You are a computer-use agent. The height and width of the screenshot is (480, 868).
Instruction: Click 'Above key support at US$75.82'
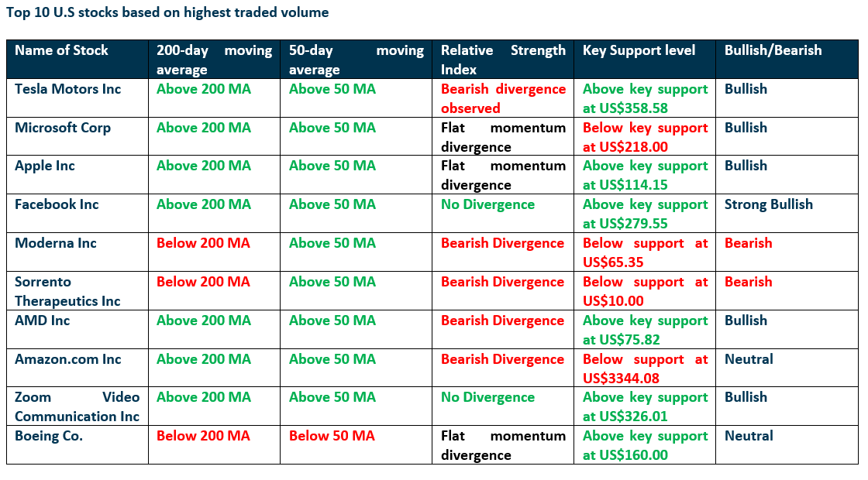(645, 330)
